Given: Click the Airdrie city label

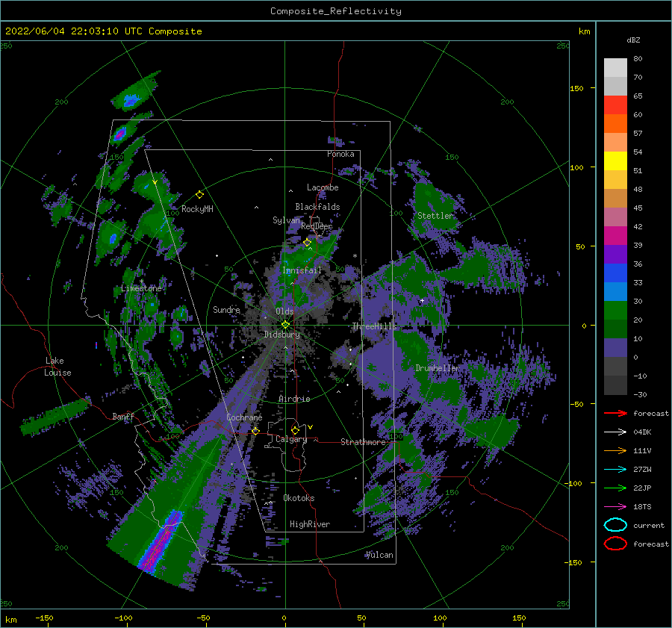Looking at the screenshot, I should pos(294,399).
